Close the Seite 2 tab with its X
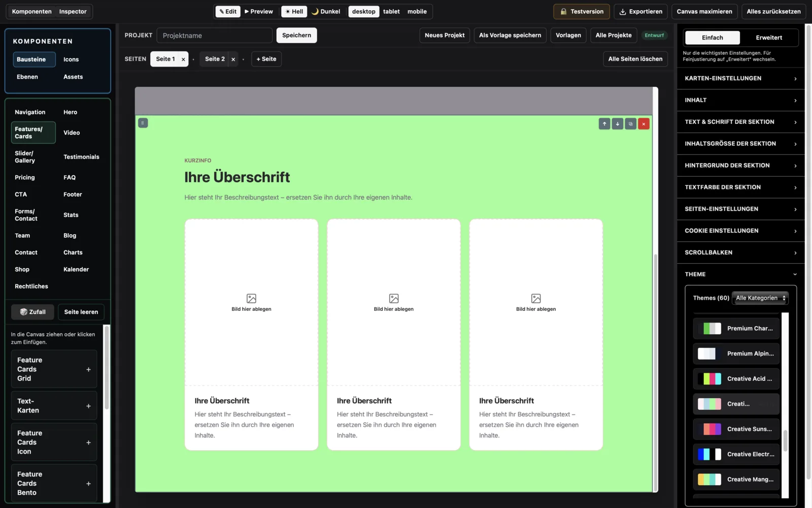Image resolution: width=812 pixels, height=508 pixels. [233, 59]
